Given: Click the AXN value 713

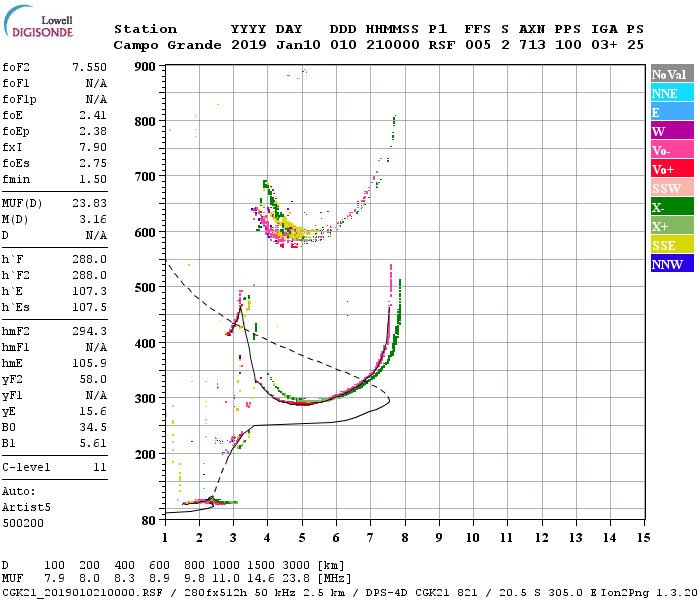Looking at the screenshot, I should (x=532, y=45).
